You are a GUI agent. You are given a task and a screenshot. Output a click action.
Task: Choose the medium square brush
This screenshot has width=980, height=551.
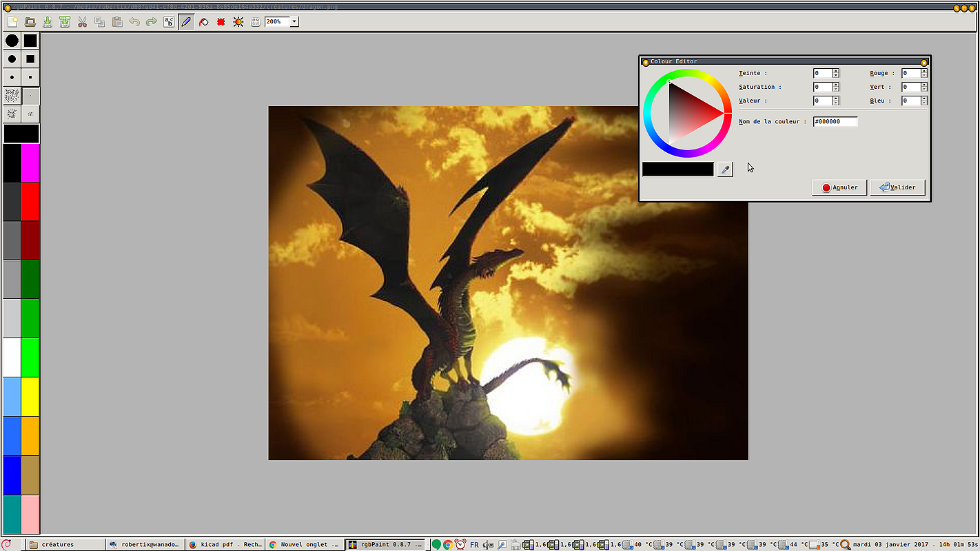click(x=30, y=59)
